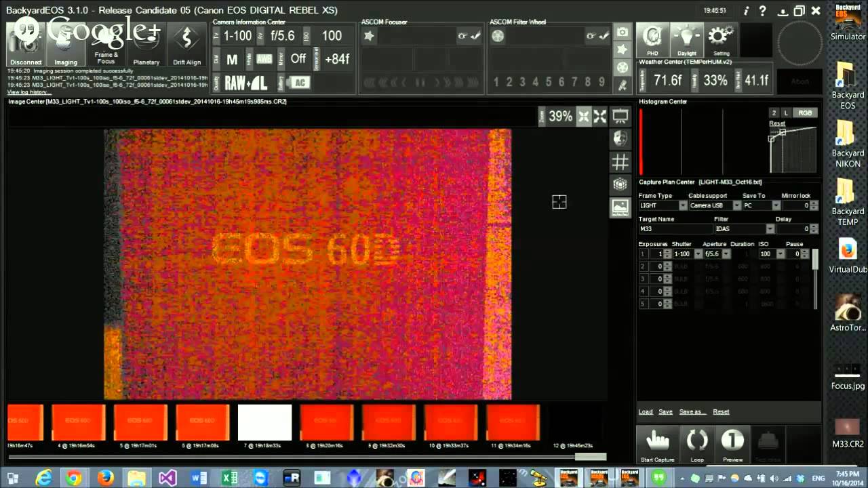The image size is (868, 488).
Task: Click the Load capture plan link
Action: [645, 411]
